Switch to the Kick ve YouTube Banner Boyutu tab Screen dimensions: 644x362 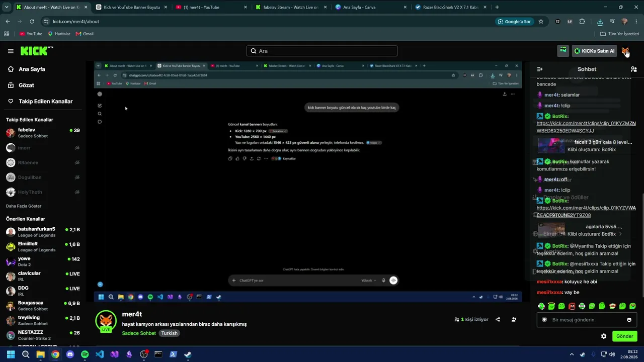pyautogui.click(x=132, y=7)
